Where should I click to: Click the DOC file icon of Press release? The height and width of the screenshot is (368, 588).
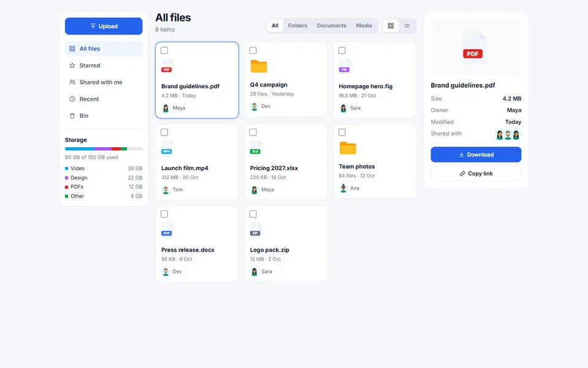click(167, 230)
